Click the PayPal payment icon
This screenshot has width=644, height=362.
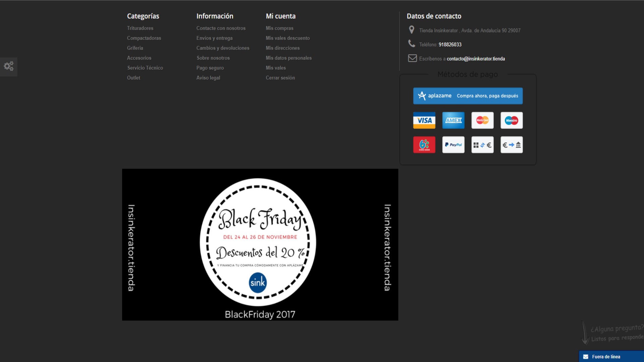[x=453, y=145]
